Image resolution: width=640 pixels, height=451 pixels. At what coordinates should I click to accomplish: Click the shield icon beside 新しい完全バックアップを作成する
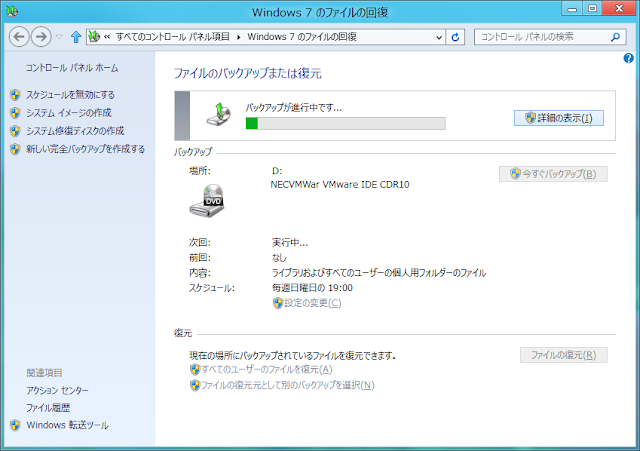[15, 149]
